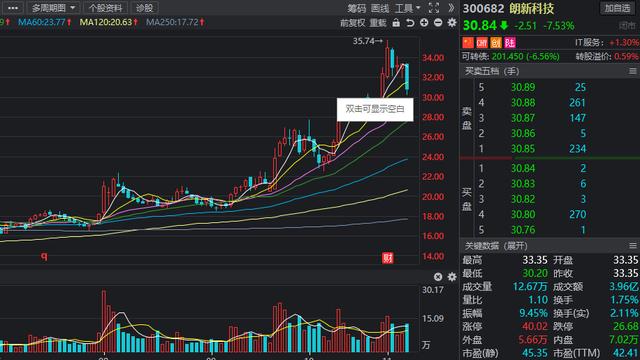Click the 成交量 12.67万 value
Image resolution: width=640 pixels, height=360 pixels.
tap(530, 287)
